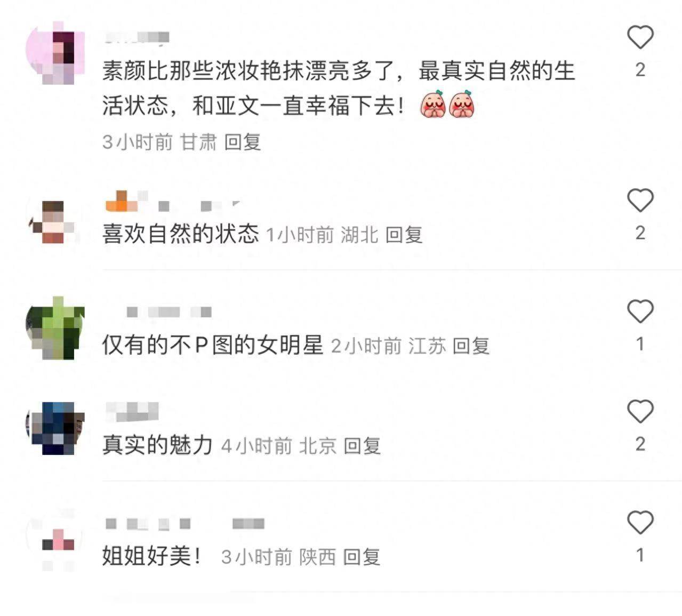
Task: Like the comment from Gansu about 素颜
Action: 640,37
